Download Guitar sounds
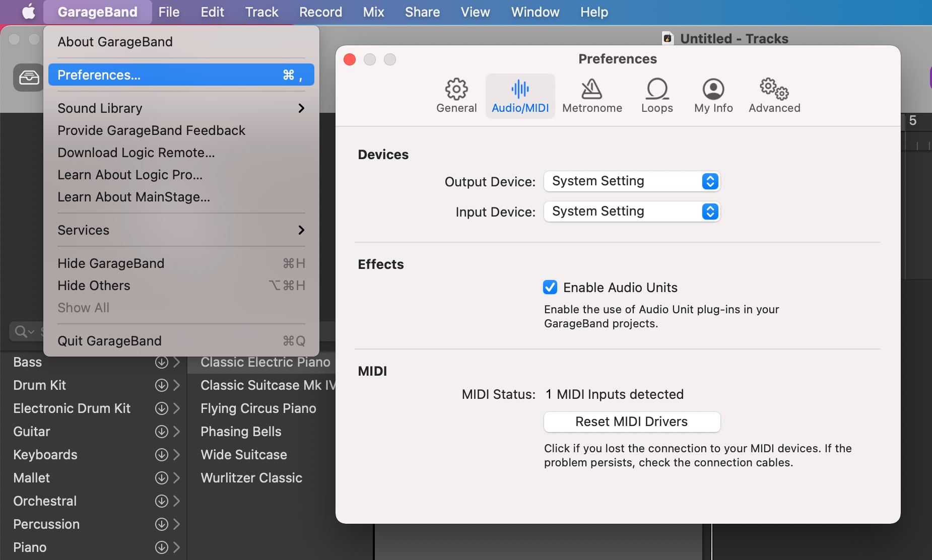Image resolution: width=932 pixels, height=560 pixels. [161, 432]
